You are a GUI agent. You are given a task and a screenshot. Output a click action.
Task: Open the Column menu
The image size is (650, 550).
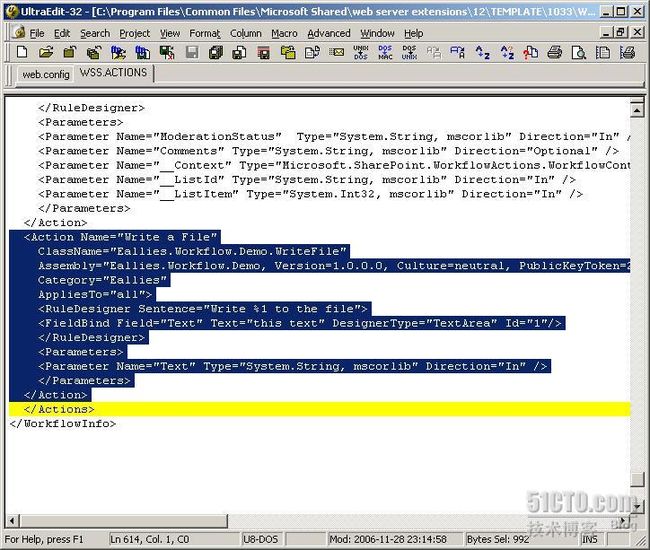[x=246, y=33]
